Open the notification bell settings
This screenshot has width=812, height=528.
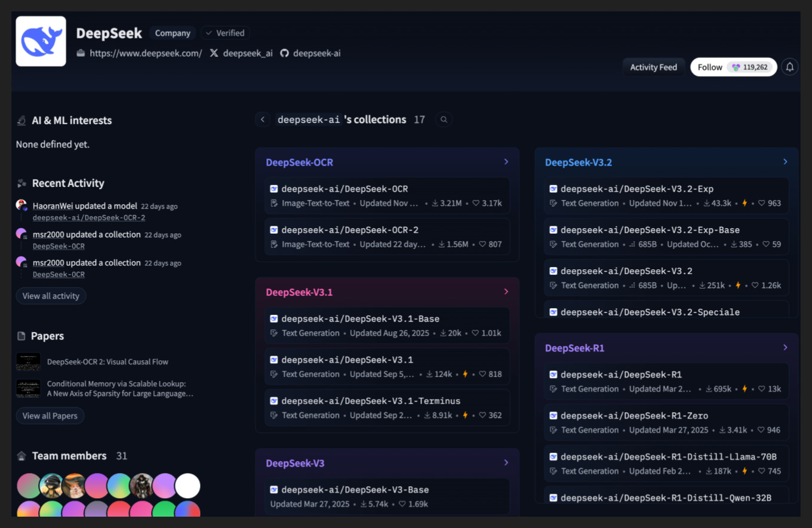(x=789, y=67)
